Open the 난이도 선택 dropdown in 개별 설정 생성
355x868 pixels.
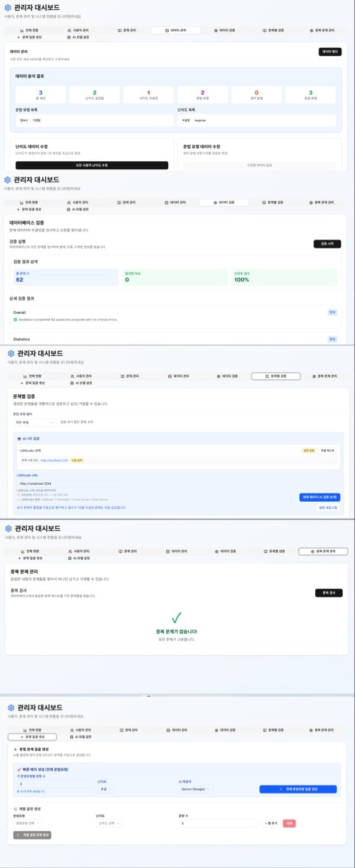(110, 823)
